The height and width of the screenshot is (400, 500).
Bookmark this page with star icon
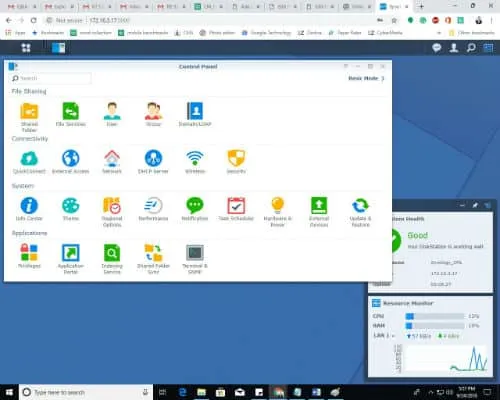tap(394, 20)
